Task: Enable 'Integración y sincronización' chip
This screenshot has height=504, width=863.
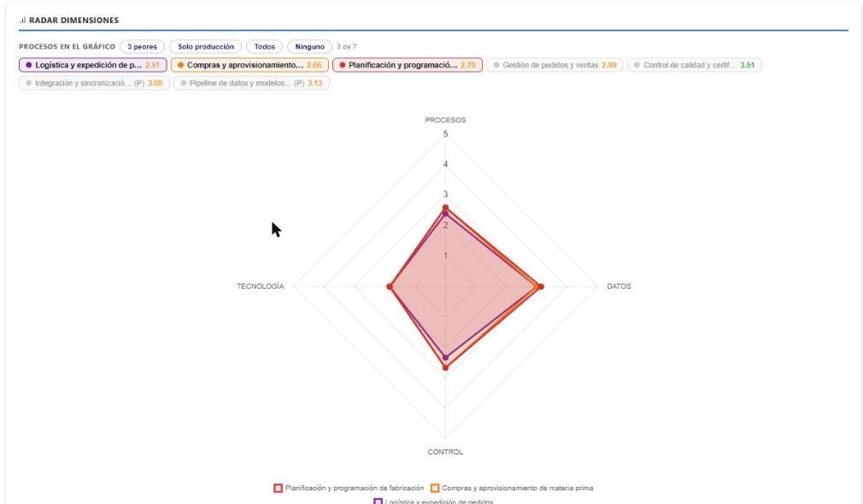Action: point(94,83)
